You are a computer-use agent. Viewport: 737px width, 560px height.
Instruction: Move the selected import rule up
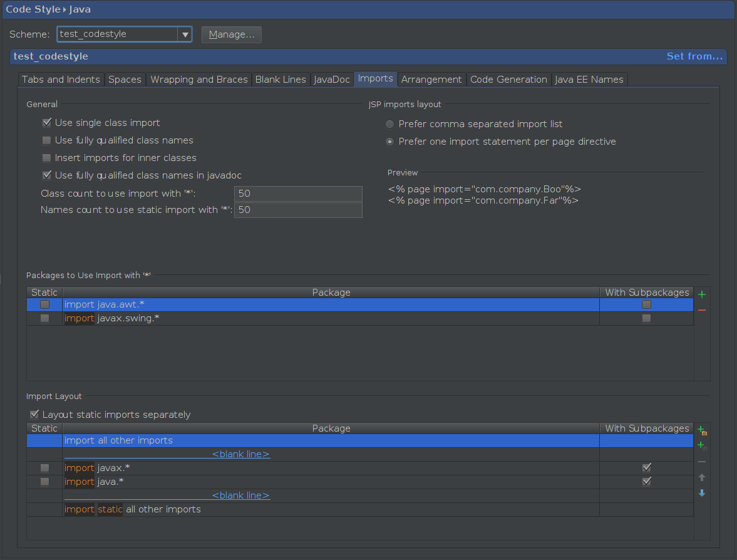[701, 477]
